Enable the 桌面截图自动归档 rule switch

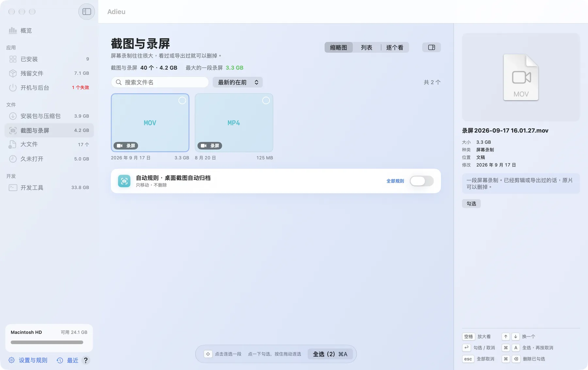tap(422, 181)
